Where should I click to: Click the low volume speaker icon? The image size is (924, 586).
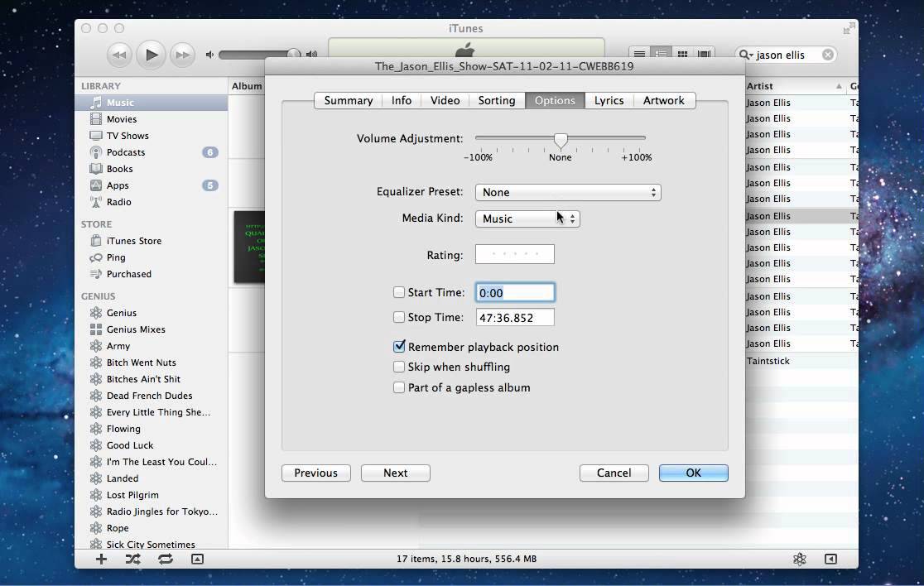point(209,55)
